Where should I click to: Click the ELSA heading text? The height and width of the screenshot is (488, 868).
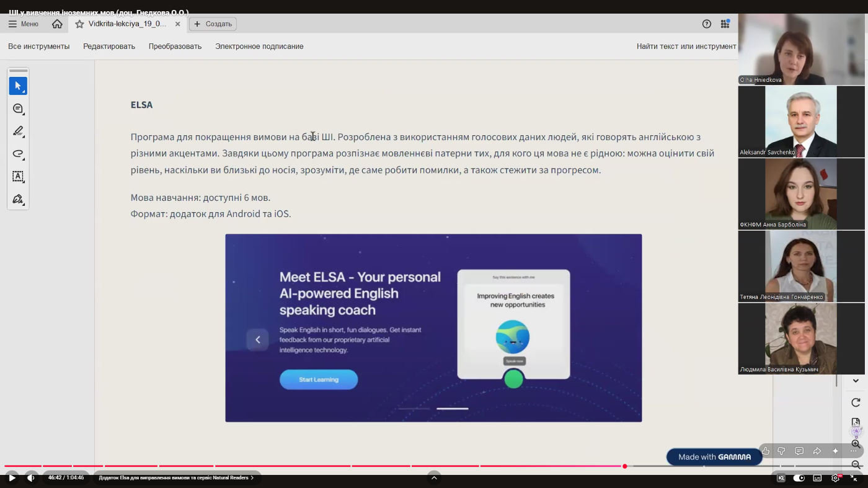point(141,105)
